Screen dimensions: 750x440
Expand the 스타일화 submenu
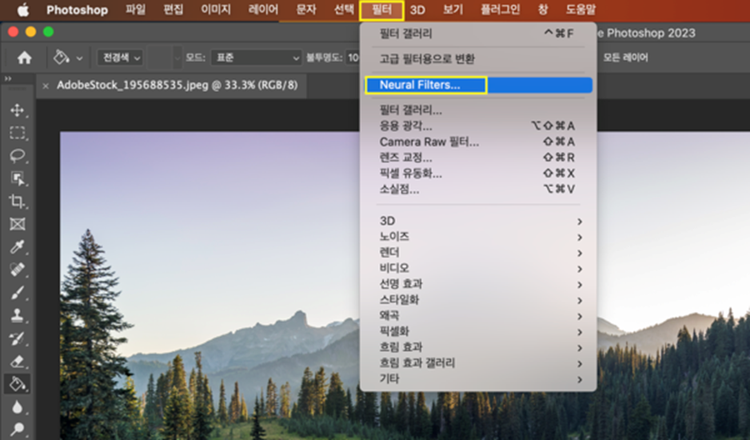(478, 300)
